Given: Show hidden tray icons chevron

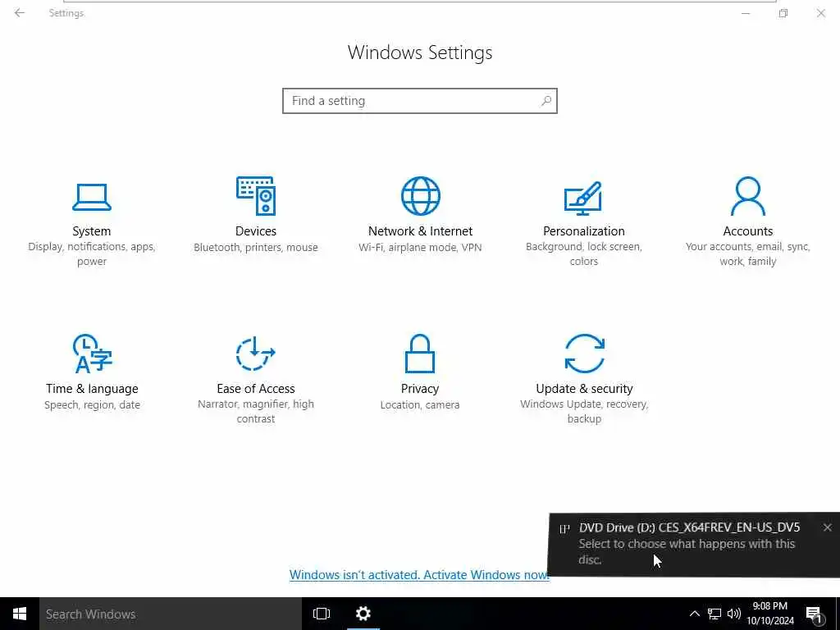Looking at the screenshot, I should (694, 614).
